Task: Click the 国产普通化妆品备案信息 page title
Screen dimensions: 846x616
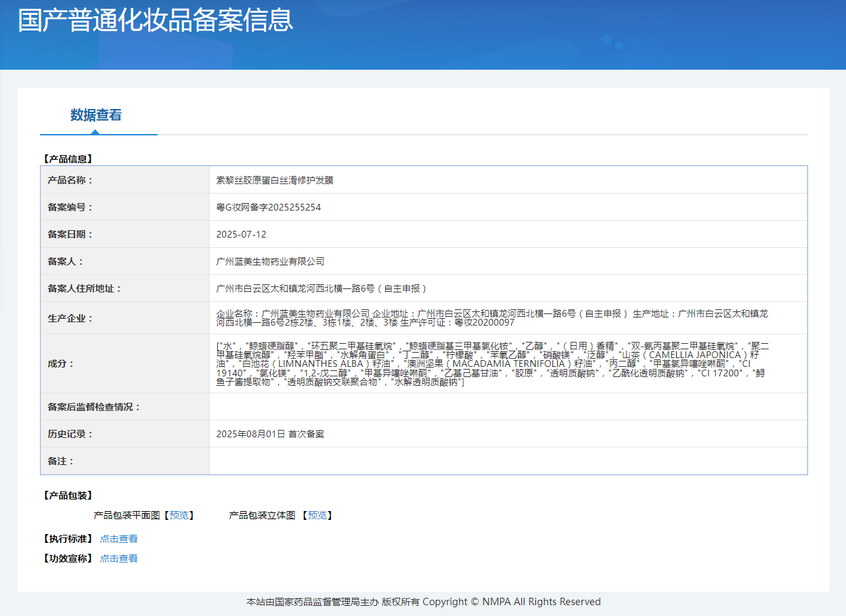Action: (x=156, y=20)
